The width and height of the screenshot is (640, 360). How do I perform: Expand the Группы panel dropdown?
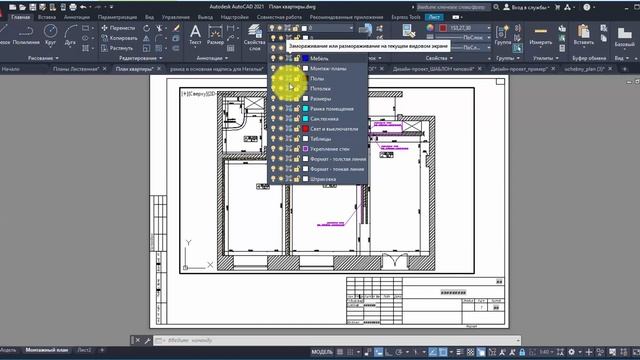click(508, 58)
